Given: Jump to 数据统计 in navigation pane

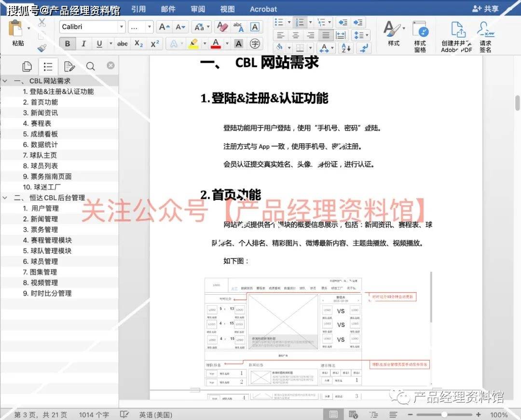Looking at the screenshot, I should (44, 145).
